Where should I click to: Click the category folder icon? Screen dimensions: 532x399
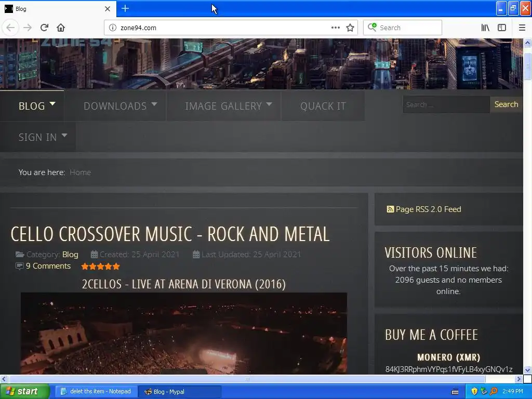20,255
